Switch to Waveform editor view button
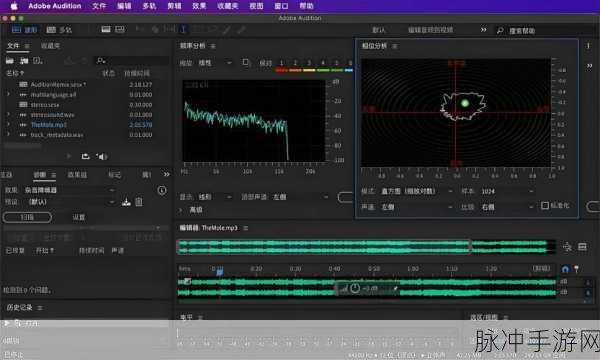Screen dimensions: 600x360 24,29
